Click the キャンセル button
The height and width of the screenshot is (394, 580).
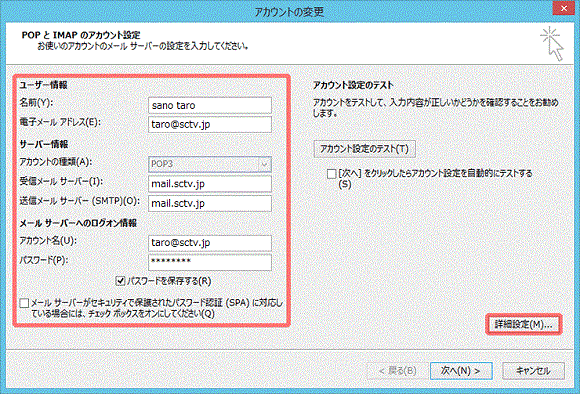click(x=533, y=371)
